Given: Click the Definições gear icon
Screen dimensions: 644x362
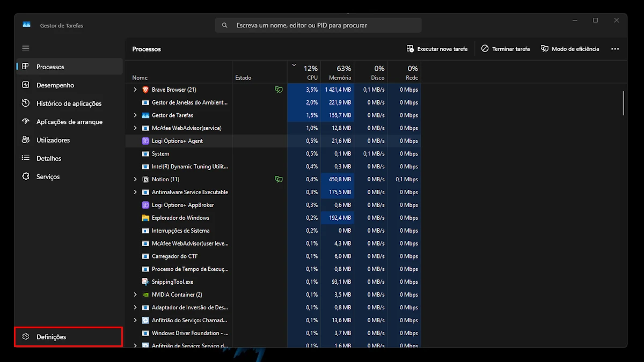Looking at the screenshot, I should tap(26, 337).
